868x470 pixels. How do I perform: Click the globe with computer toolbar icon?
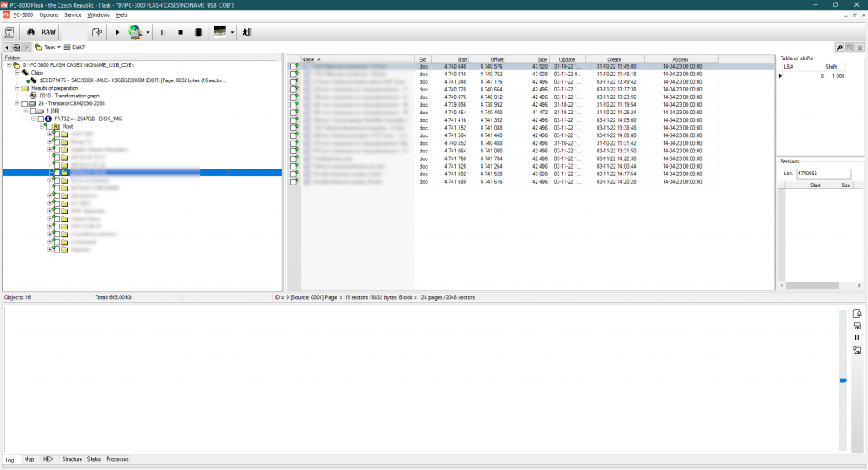[134, 32]
